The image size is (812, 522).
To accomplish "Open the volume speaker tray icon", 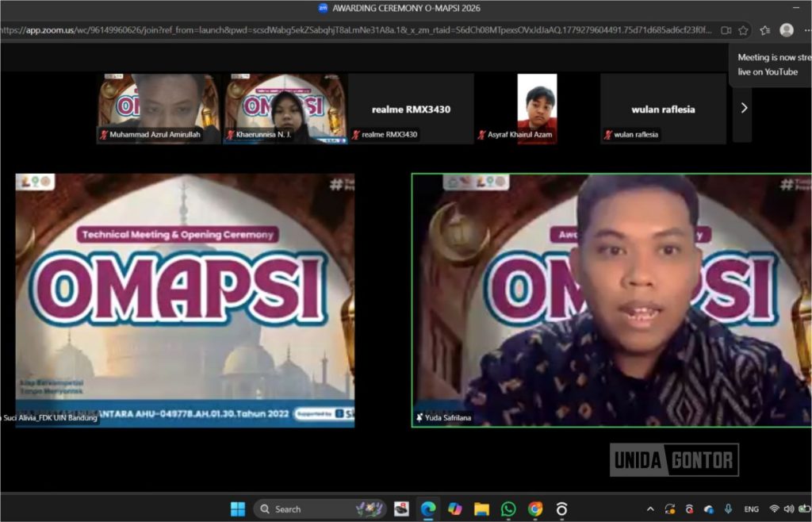I will tap(789, 509).
